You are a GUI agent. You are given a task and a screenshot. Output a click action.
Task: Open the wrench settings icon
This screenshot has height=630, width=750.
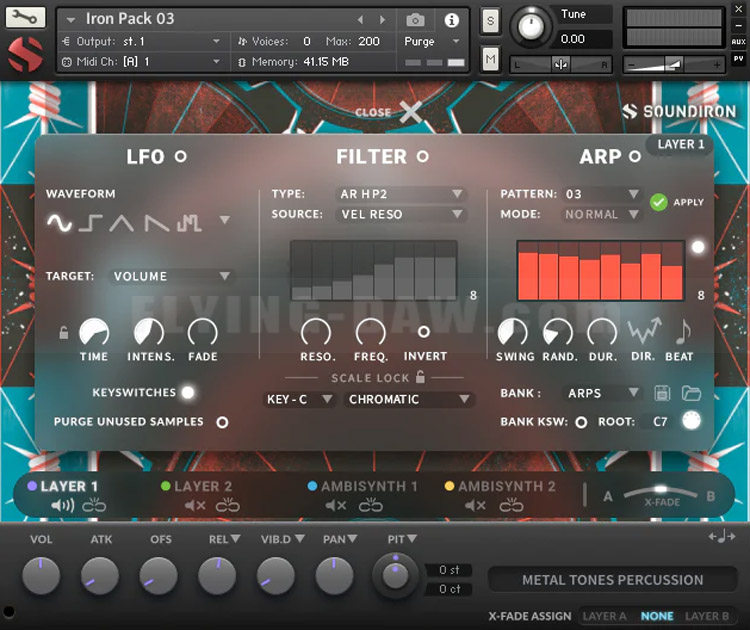click(x=25, y=18)
